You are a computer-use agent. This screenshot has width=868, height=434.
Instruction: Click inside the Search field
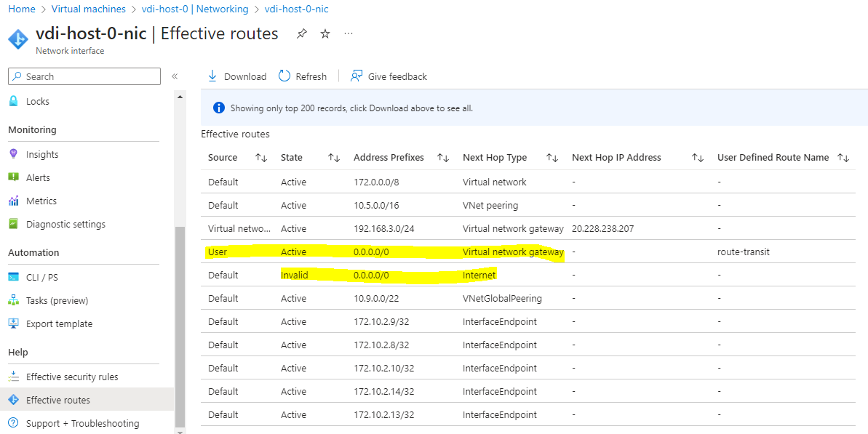[x=84, y=76]
